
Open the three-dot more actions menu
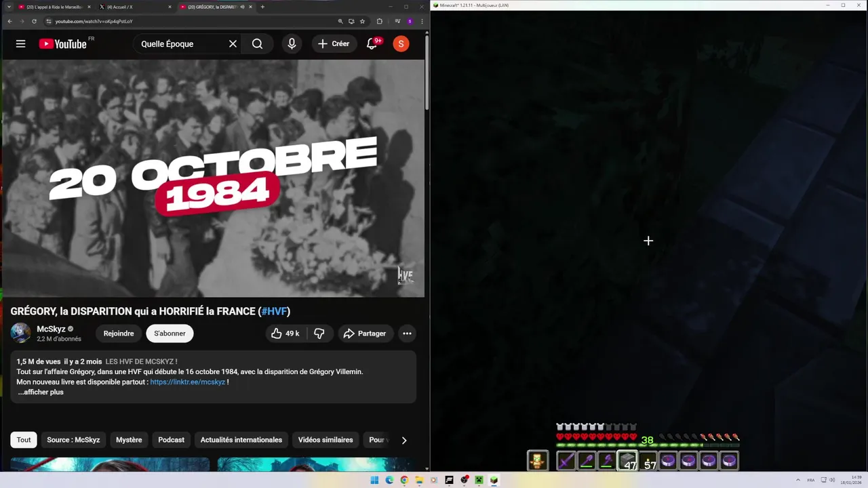coord(407,333)
